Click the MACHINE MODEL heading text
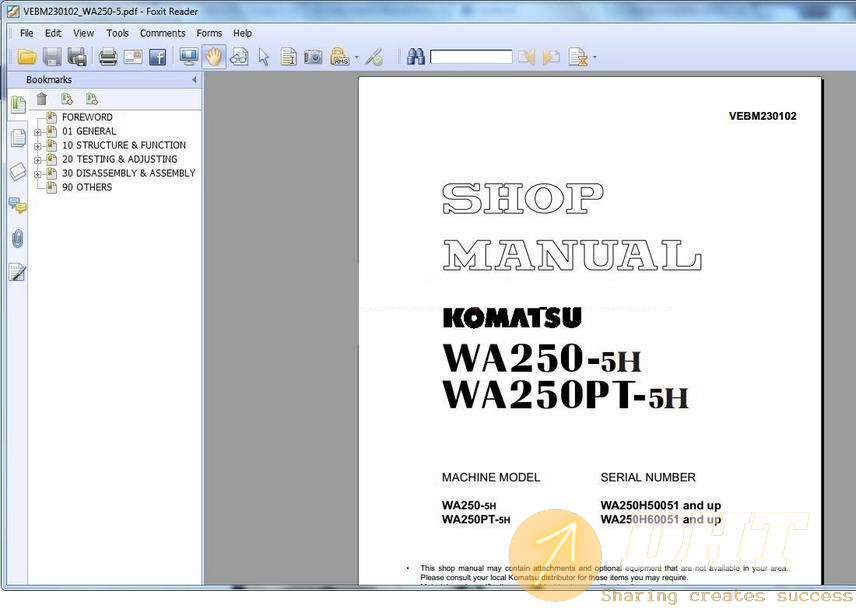 pyautogui.click(x=491, y=478)
